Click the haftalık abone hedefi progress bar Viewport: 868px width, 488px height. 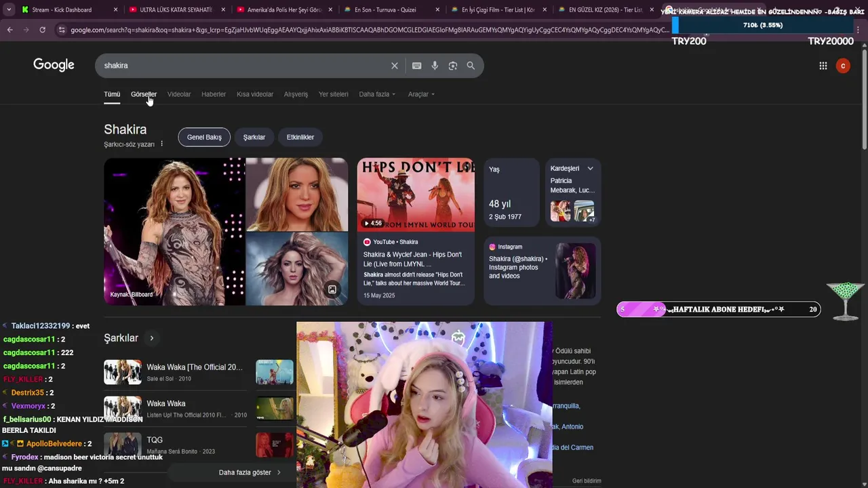(719, 309)
